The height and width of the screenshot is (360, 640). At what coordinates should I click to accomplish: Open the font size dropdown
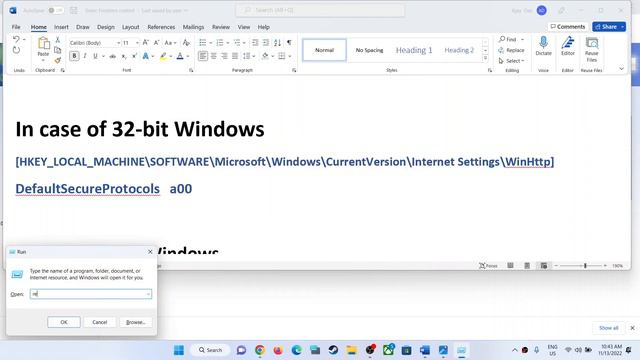137,43
